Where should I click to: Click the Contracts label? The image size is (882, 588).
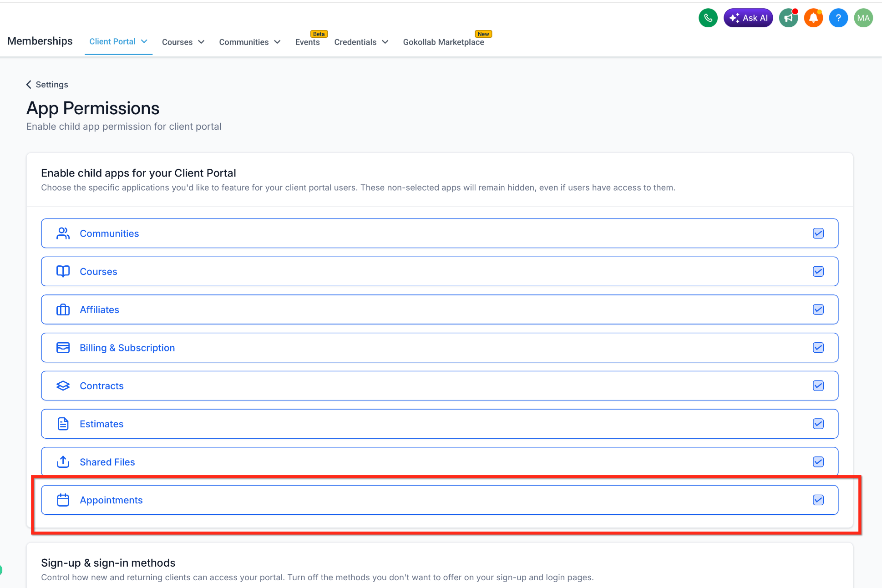[101, 386]
